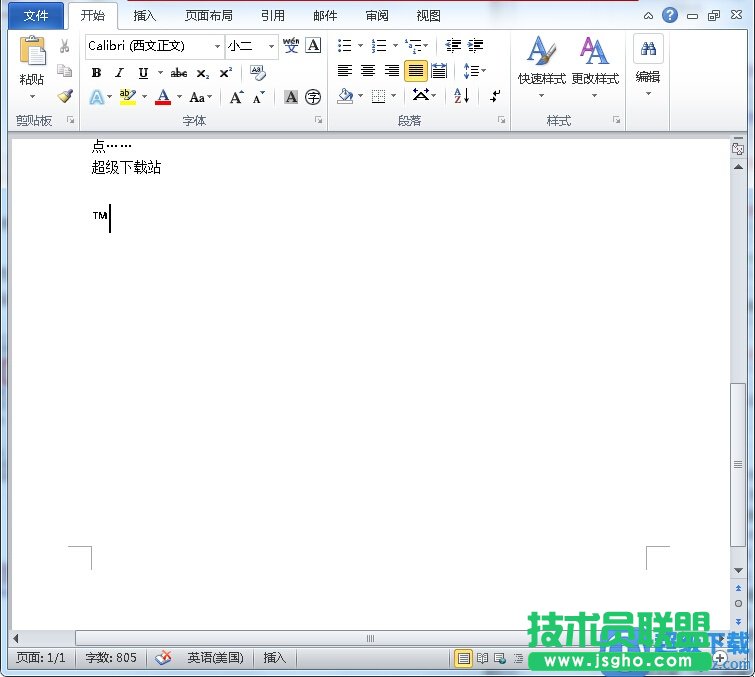Viewport: 755px width, 677px height.
Task: Toggle Bold formatting
Action: pyautogui.click(x=96, y=73)
